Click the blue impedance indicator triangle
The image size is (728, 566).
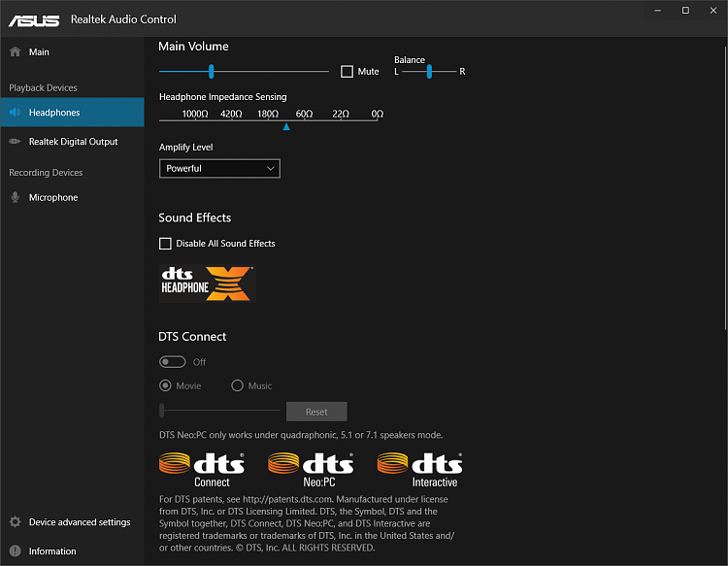click(286, 127)
